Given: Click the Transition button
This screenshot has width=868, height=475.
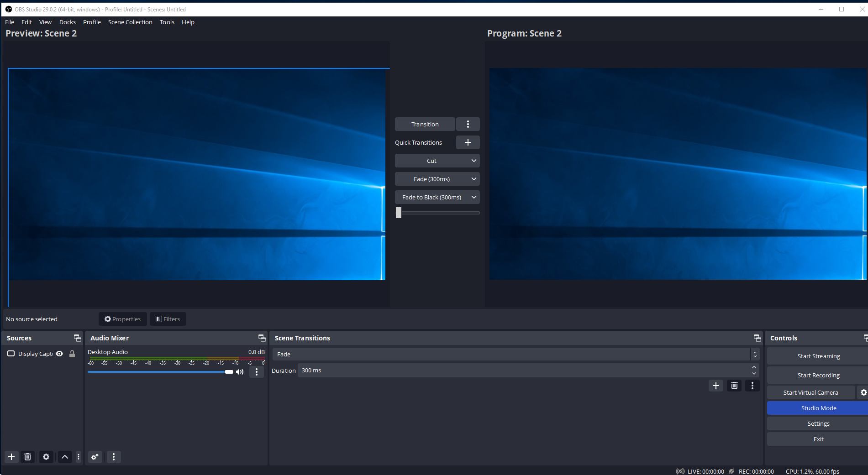Looking at the screenshot, I should pos(425,124).
